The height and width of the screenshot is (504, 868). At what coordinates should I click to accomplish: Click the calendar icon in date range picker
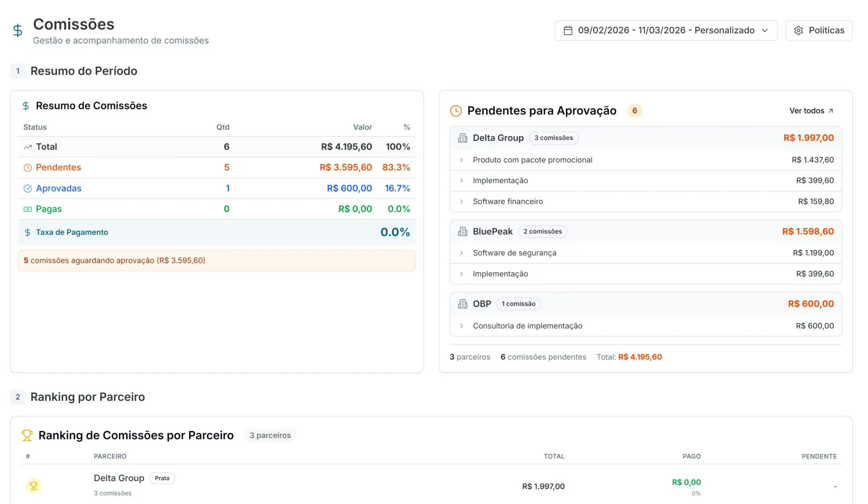[568, 30]
